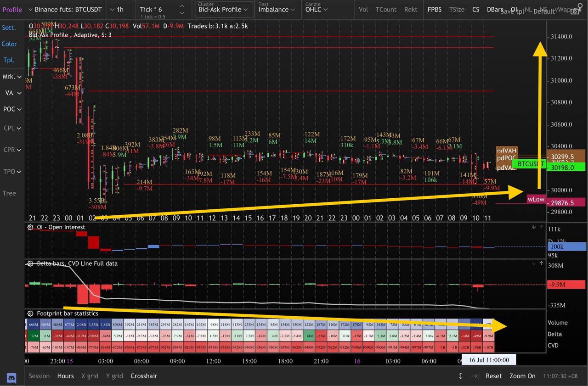The image size is (588, 386).
Task: Click the vertical auto-fit arrows icon
Action: [461, 376]
